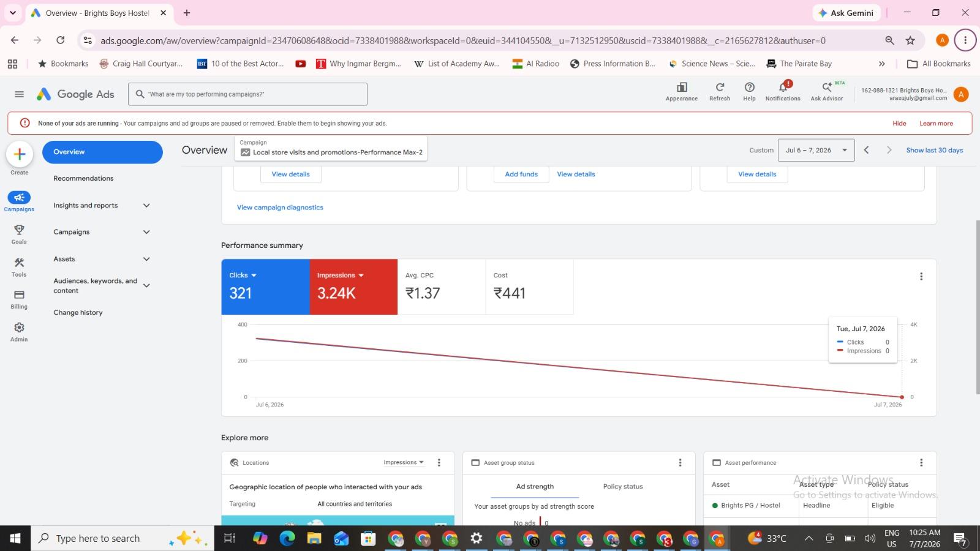This screenshot has width=980, height=551.
Task: Open the Asset group status card menu
Action: point(680,463)
